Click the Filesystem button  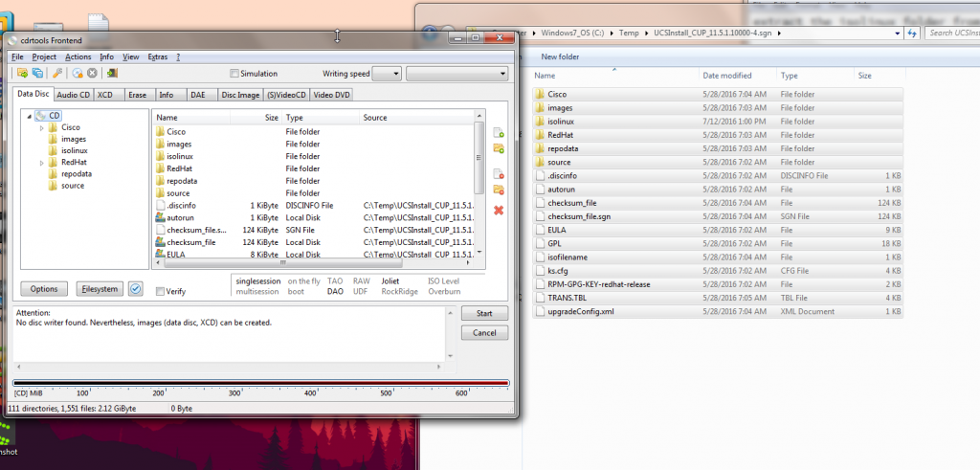(100, 289)
